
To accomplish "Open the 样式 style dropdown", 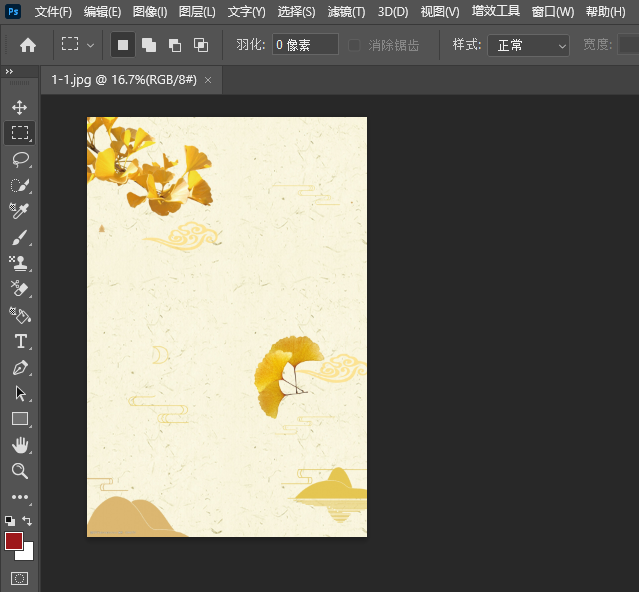I will [528, 45].
